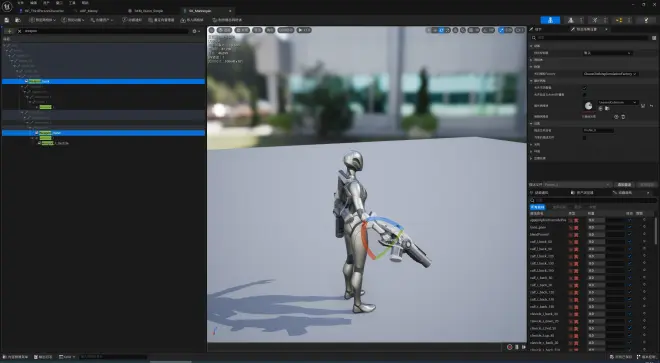This screenshot has height=363, width=660.
Task: Open the preview mesh asset dropdown
Action: coord(618,102)
